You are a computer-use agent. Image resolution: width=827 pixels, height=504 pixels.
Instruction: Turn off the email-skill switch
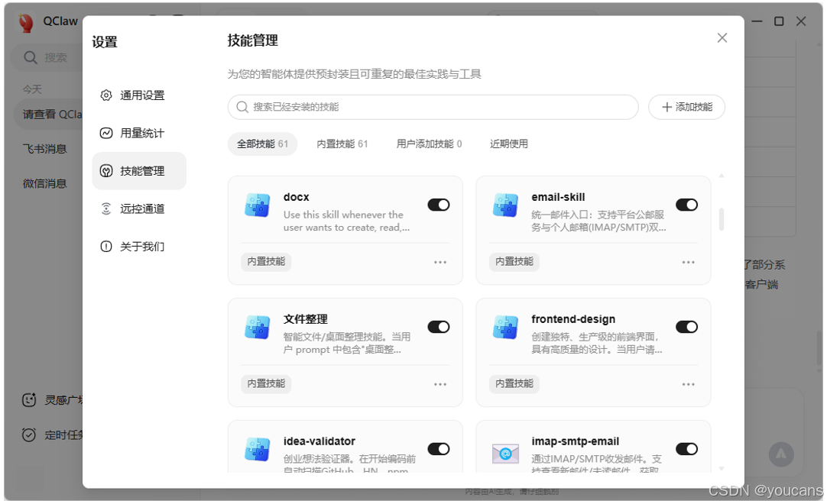coord(686,204)
